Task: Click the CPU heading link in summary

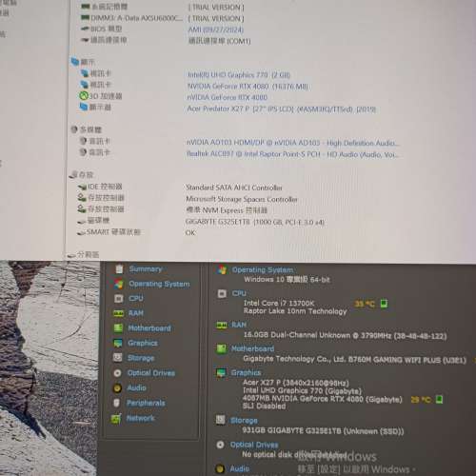Action: coord(239,293)
